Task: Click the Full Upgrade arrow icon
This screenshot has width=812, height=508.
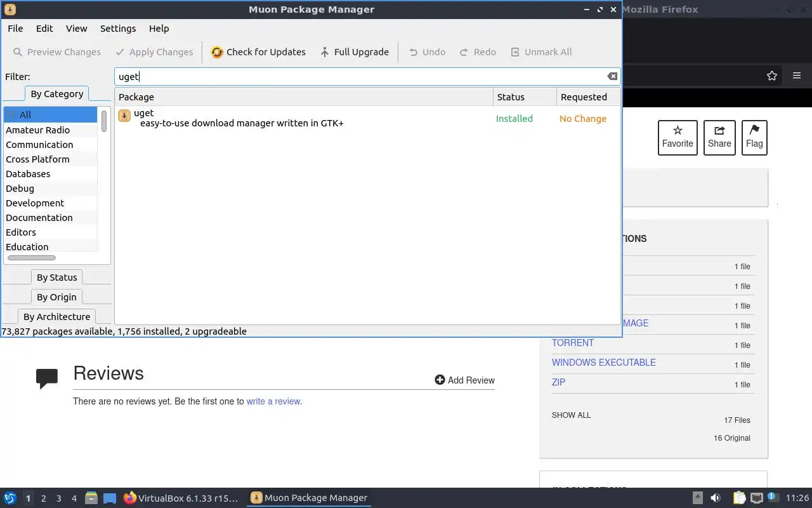Action: point(325,52)
